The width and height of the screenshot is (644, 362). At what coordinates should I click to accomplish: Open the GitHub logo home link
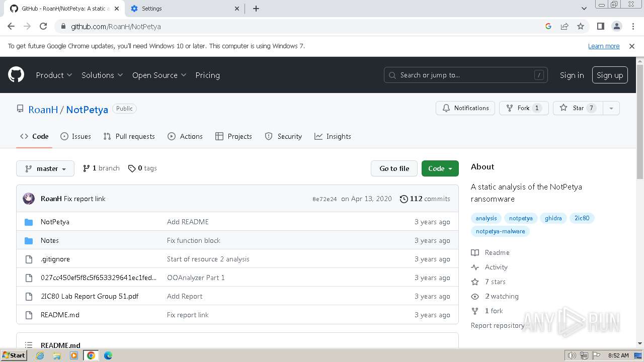click(16, 75)
